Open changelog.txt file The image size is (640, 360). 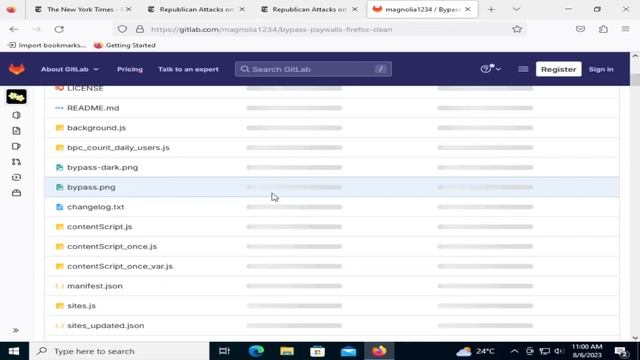[96, 207]
